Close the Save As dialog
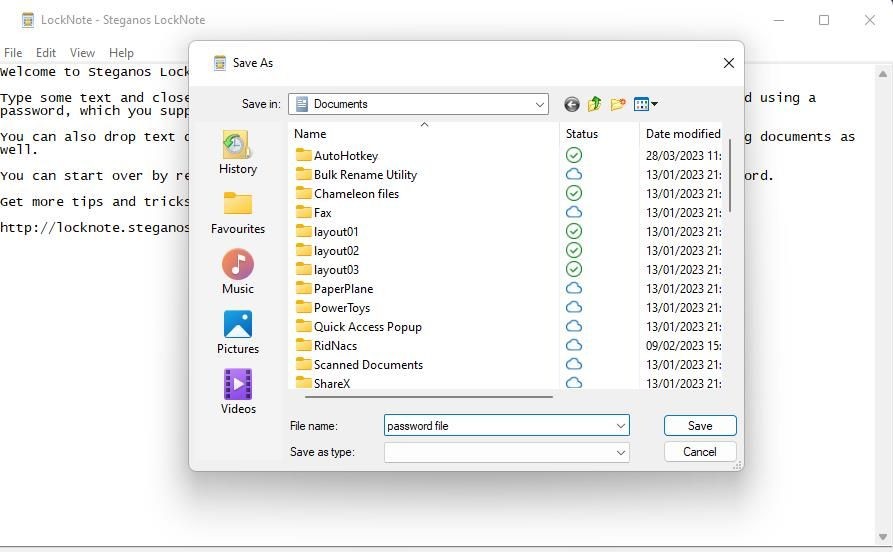 click(x=728, y=63)
